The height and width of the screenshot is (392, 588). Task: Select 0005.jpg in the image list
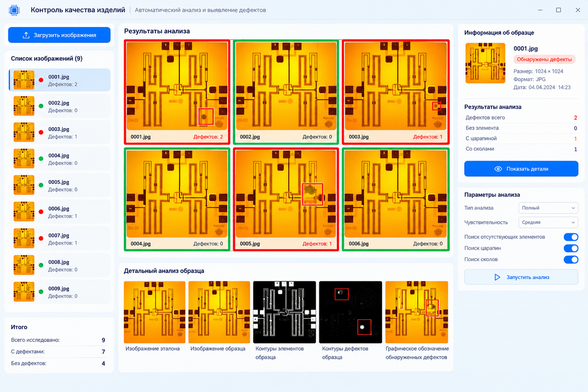(x=60, y=185)
